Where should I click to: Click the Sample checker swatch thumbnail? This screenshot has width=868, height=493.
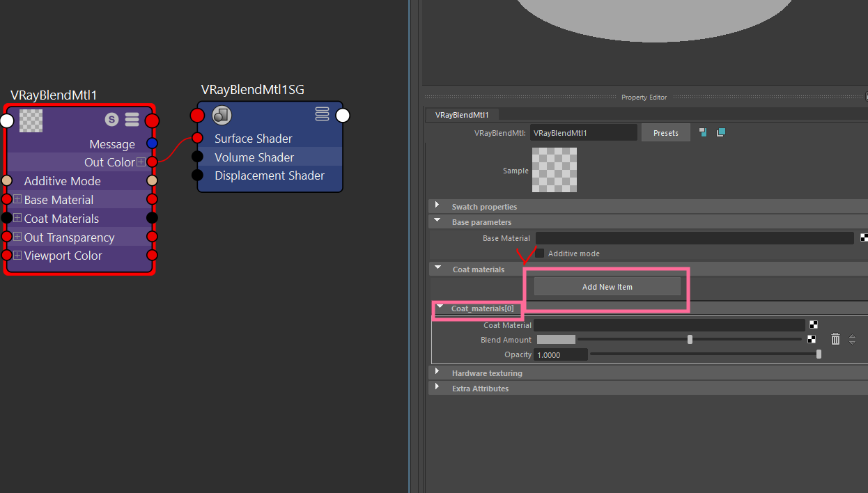tap(555, 170)
